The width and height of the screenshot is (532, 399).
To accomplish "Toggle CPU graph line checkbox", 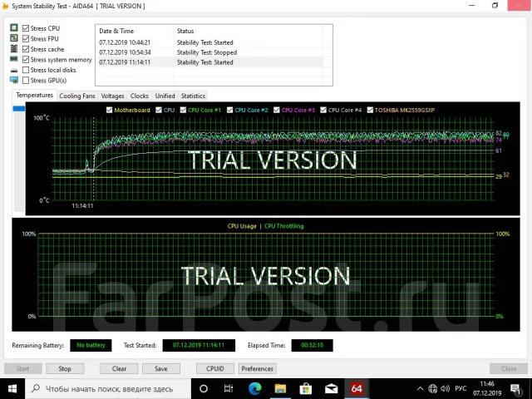I will pos(159,110).
